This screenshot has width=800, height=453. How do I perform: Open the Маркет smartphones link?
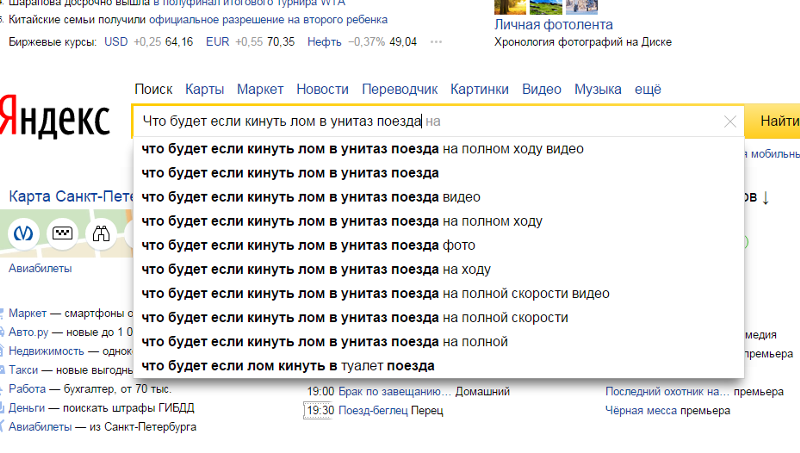tap(27, 313)
